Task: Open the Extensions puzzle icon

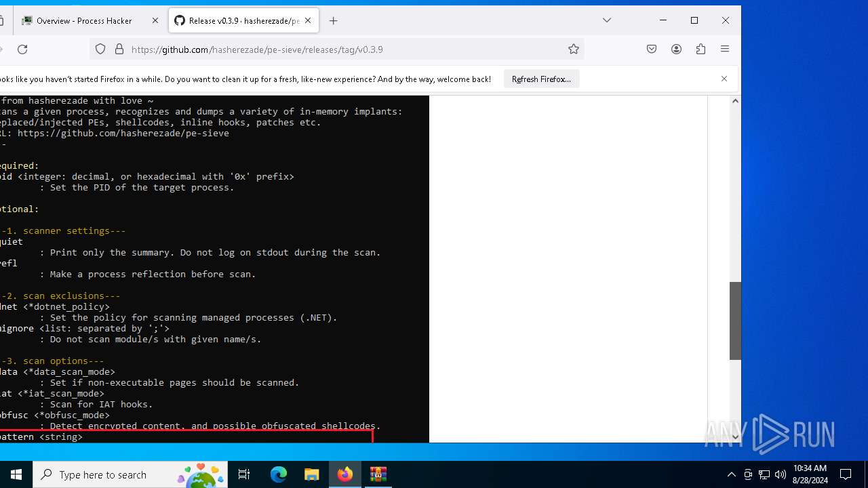Action: pyautogui.click(x=701, y=49)
